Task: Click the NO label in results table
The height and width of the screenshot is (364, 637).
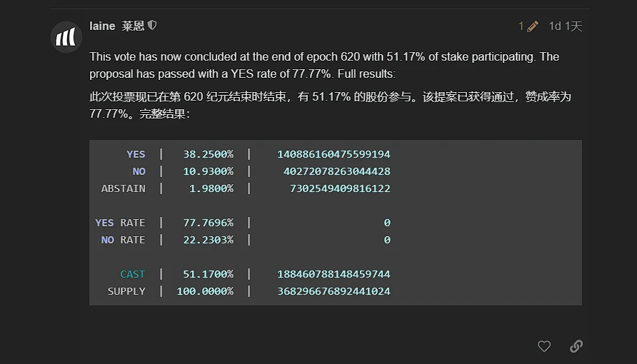Action: tap(139, 171)
